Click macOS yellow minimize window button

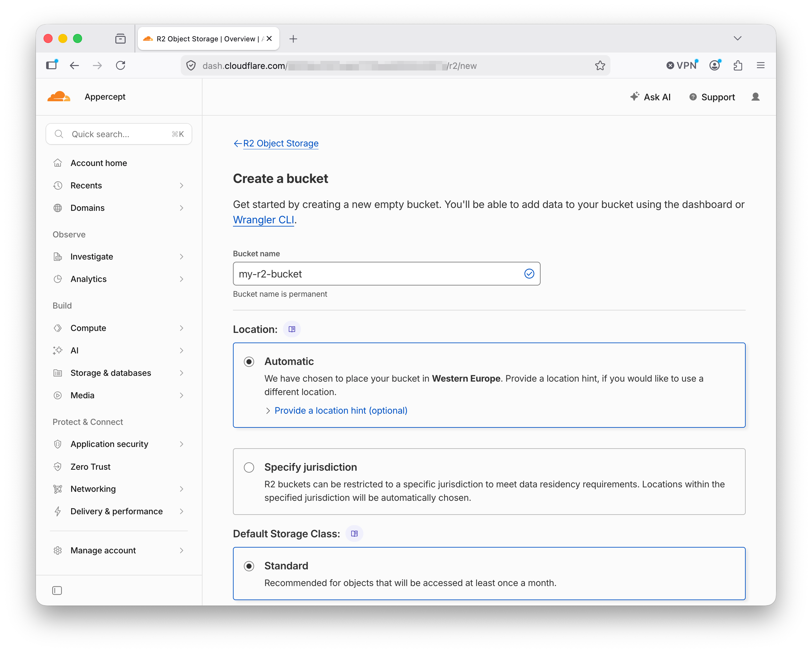(x=63, y=38)
